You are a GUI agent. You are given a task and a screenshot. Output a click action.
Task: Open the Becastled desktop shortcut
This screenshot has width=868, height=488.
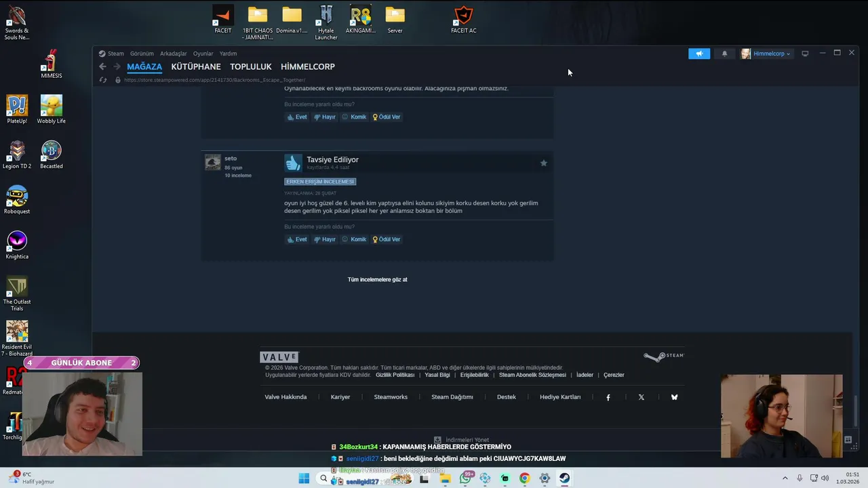(51, 155)
